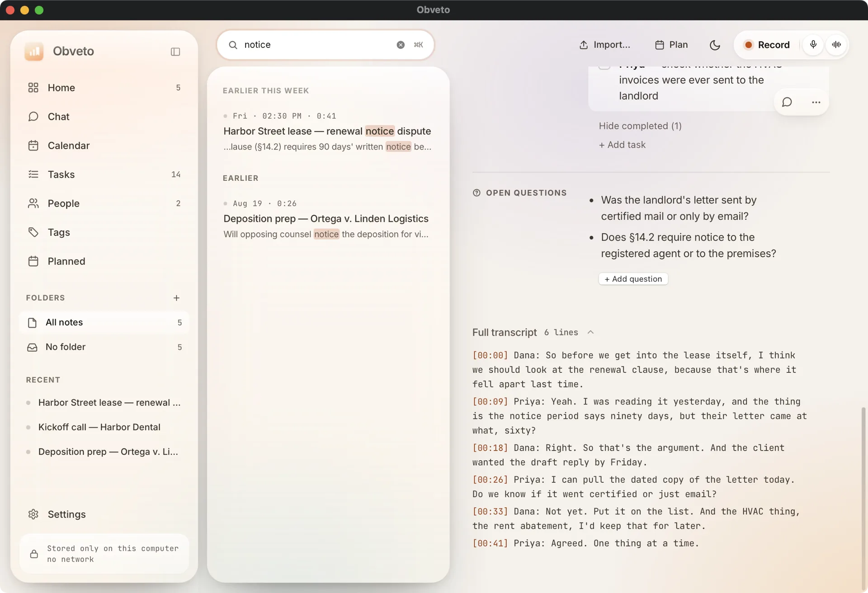Click the search magnifier icon
The image size is (868, 593).
233,45
